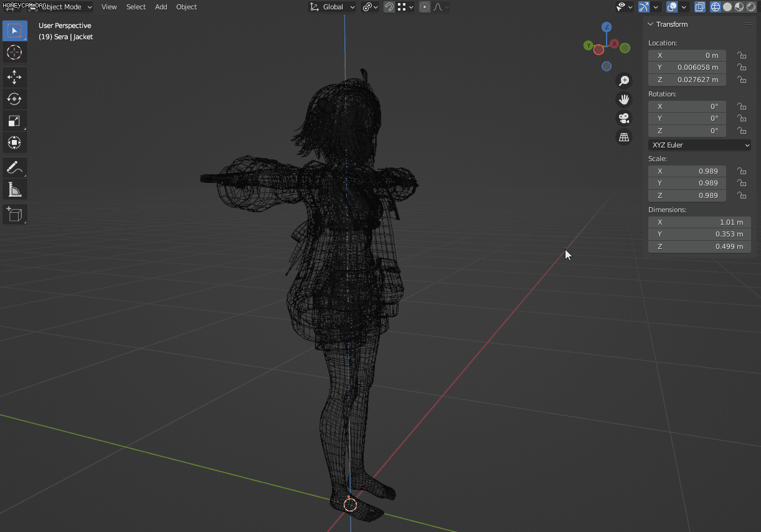Click Dimensions X field 1.01 m

(699, 222)
